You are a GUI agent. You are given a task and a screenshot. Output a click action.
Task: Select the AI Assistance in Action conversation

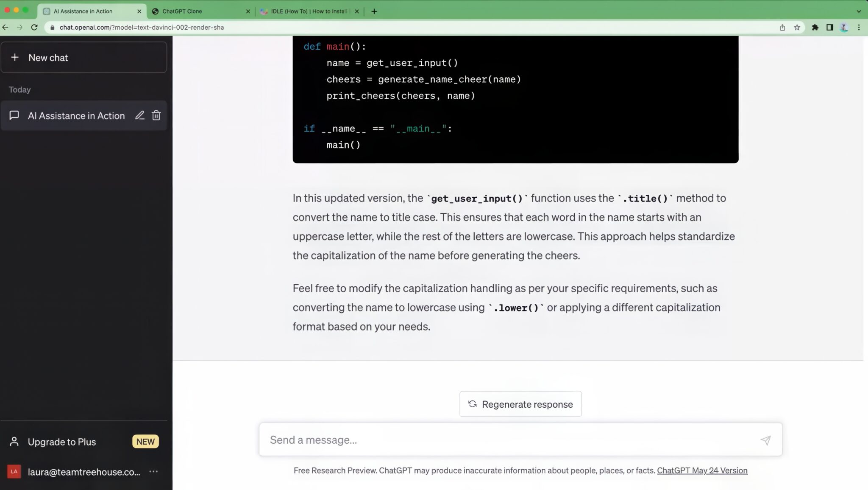coord(76,115)
